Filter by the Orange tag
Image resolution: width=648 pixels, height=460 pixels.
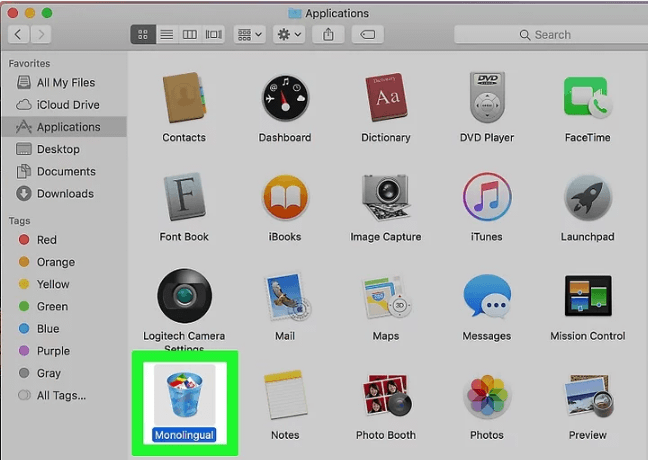[64, 262]
